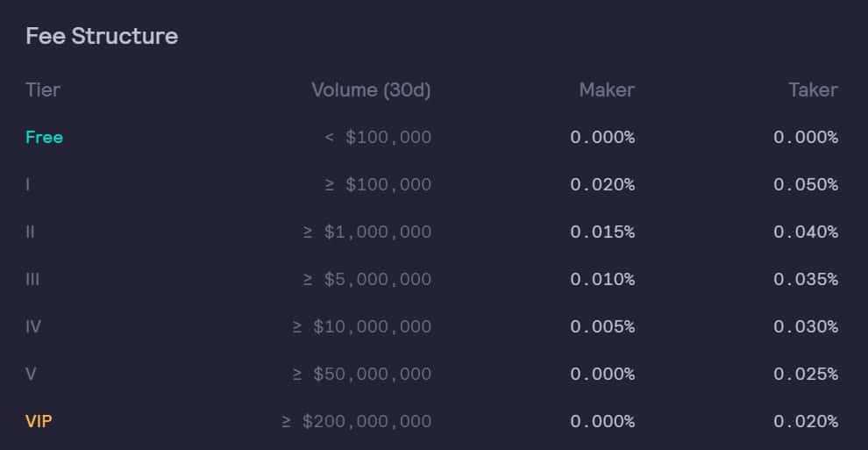The width and height of the screenshot is (868, 450).
Task: Click the 0.035% taker fee value
Action: coord(806,279)
